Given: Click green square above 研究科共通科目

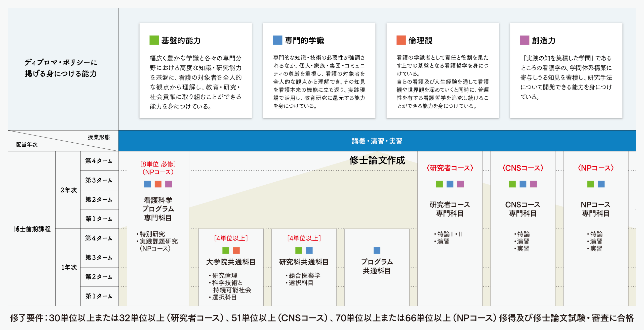Looking at the screenshot, I should pyautogui.click(x=299, y=250).
